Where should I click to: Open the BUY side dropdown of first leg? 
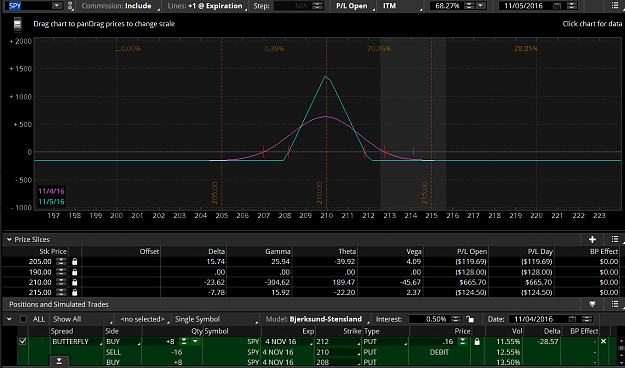point(123,342)
